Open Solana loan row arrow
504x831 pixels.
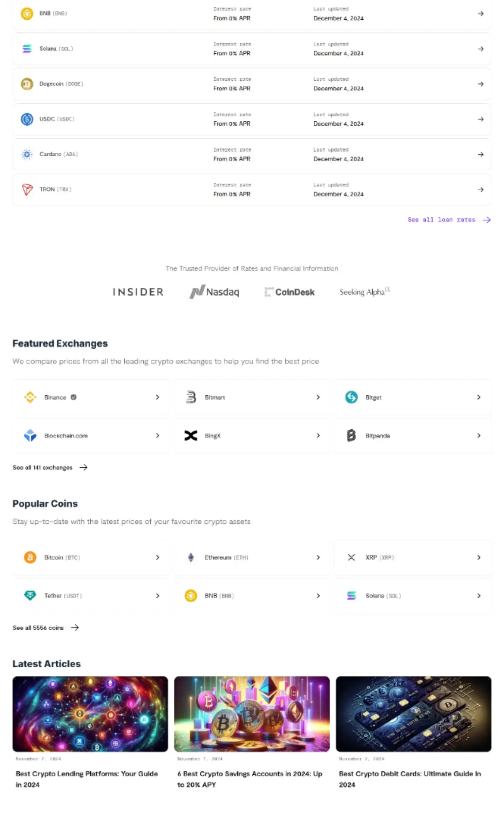(x=481, y=49)
